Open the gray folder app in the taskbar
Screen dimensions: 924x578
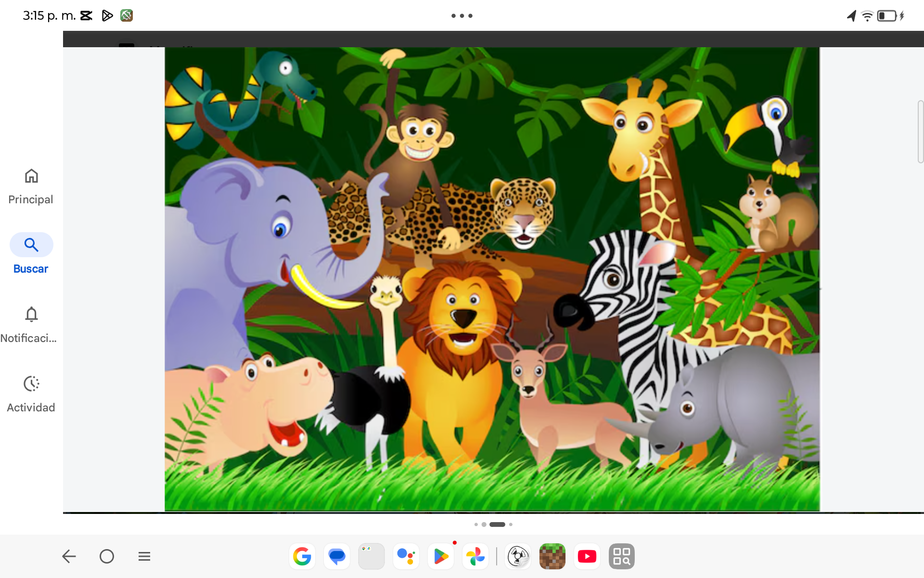(x=372, y=556)
